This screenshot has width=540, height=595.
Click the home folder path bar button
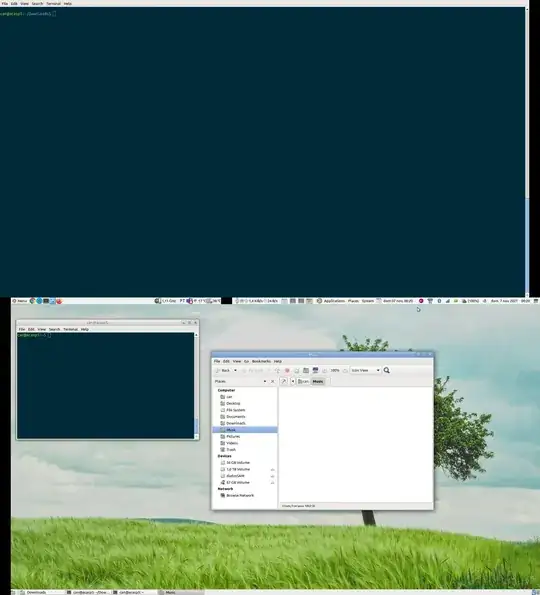pyautogui.click(x=304, y=381)
